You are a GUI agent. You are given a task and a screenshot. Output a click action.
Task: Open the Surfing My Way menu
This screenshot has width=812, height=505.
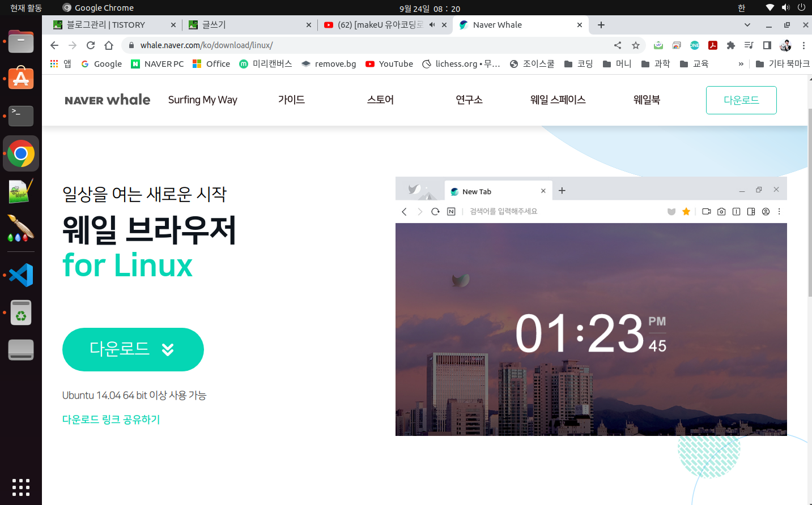(x=203, y=100)
